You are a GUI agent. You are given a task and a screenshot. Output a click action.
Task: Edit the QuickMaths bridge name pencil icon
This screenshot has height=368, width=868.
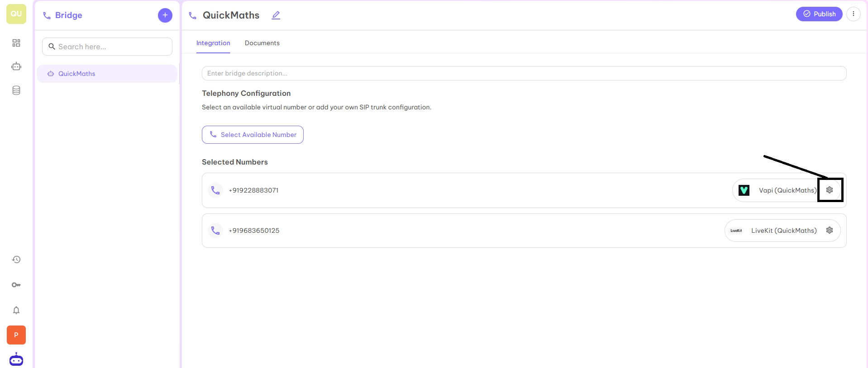276,15
